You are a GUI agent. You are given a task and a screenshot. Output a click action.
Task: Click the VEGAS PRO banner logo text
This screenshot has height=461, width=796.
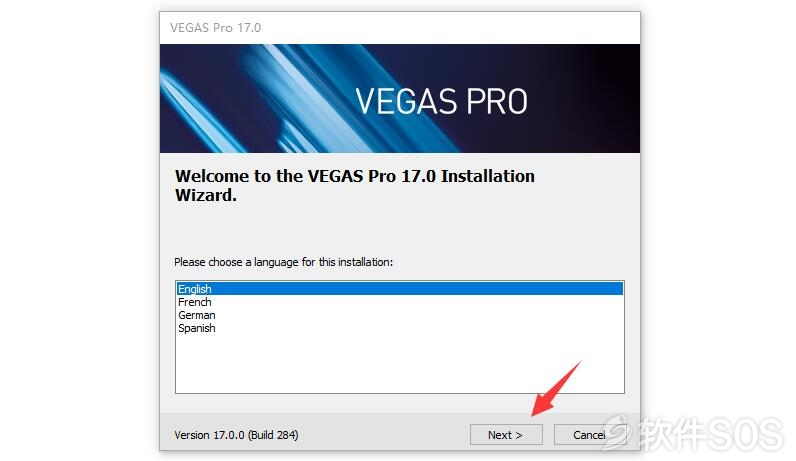pyautogui.click(x=441, y=101)
